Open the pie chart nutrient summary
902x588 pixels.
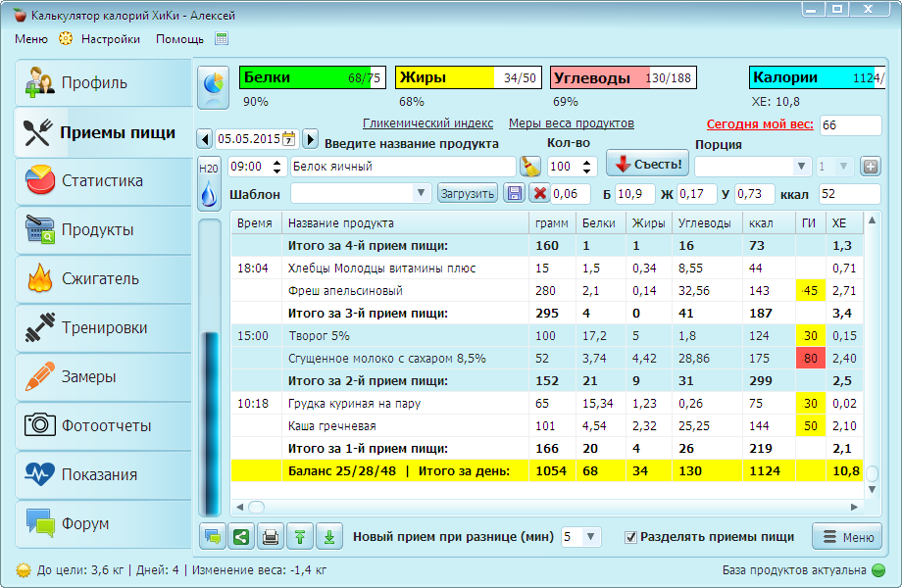(x=212, y=86)
